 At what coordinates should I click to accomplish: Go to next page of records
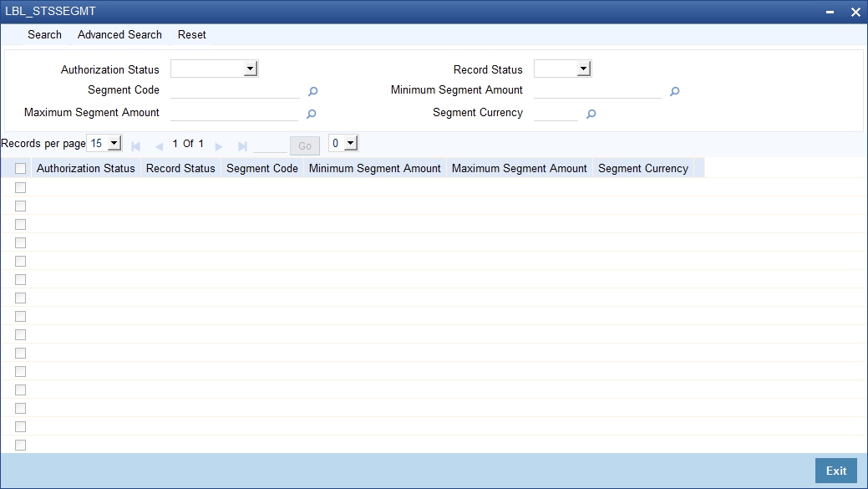[x=219, y=146]
